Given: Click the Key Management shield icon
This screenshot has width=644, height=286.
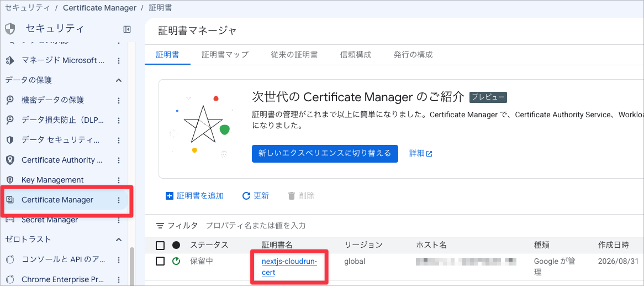Looking at the screenshot, I should pos(10,180).
